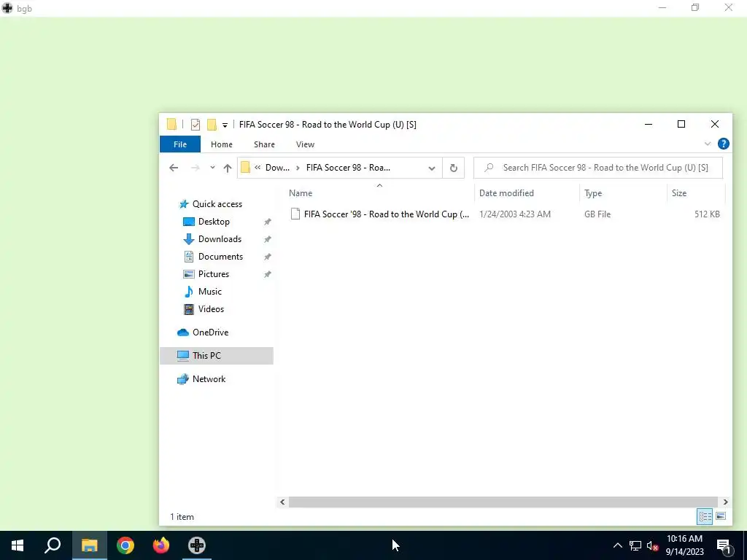Click the horizontal scrollbar thumb
The height and width of the screenshot is (560, 747).
[x=503, y=502]
